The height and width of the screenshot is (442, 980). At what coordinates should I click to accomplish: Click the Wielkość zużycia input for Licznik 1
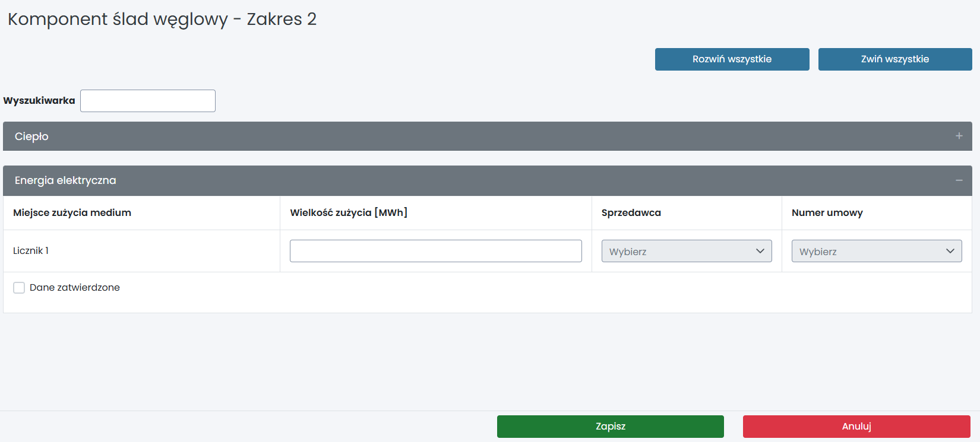pos(435,251)
